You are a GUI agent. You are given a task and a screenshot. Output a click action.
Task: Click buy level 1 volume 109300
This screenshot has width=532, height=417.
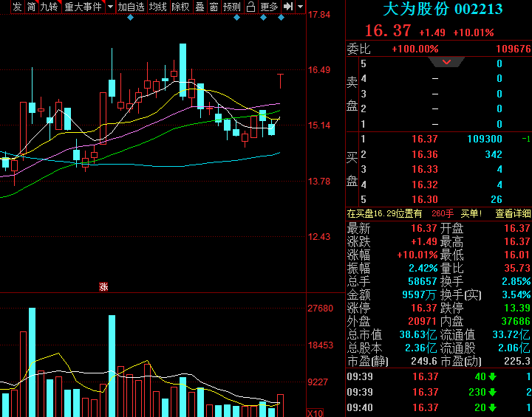pos(485,139)
